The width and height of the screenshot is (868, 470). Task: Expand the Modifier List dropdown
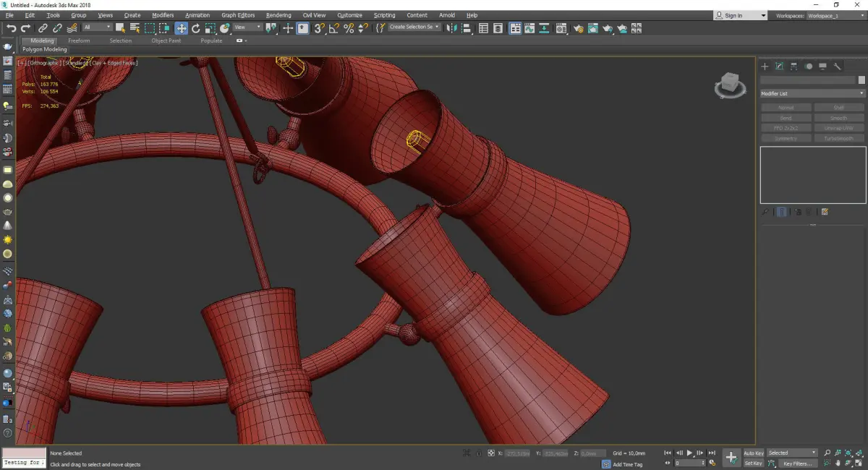pyautogui.click(x=812, y=93)
